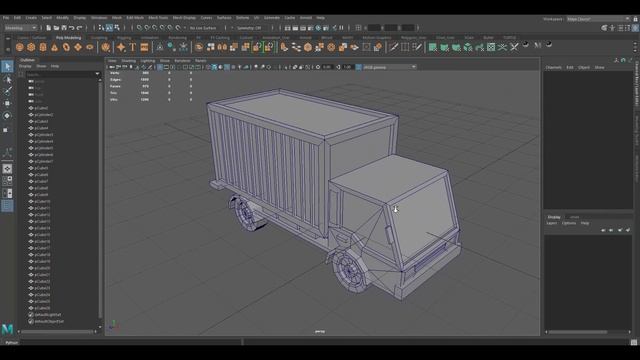Switch to the Poly Modeling shelf tab
Image resolution: width=640 pixels, height=360 pixels.
[x=69, y=38]
